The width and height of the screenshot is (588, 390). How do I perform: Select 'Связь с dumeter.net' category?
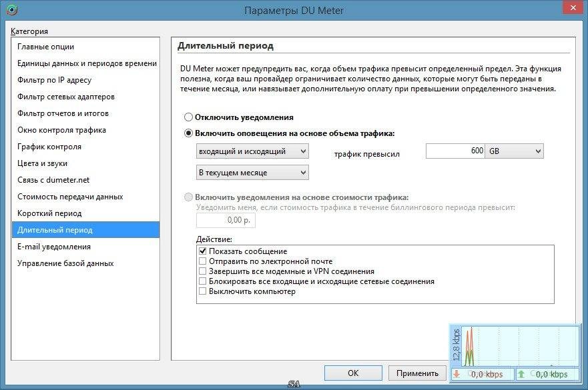pyautogui.click(x=85, y=180)
